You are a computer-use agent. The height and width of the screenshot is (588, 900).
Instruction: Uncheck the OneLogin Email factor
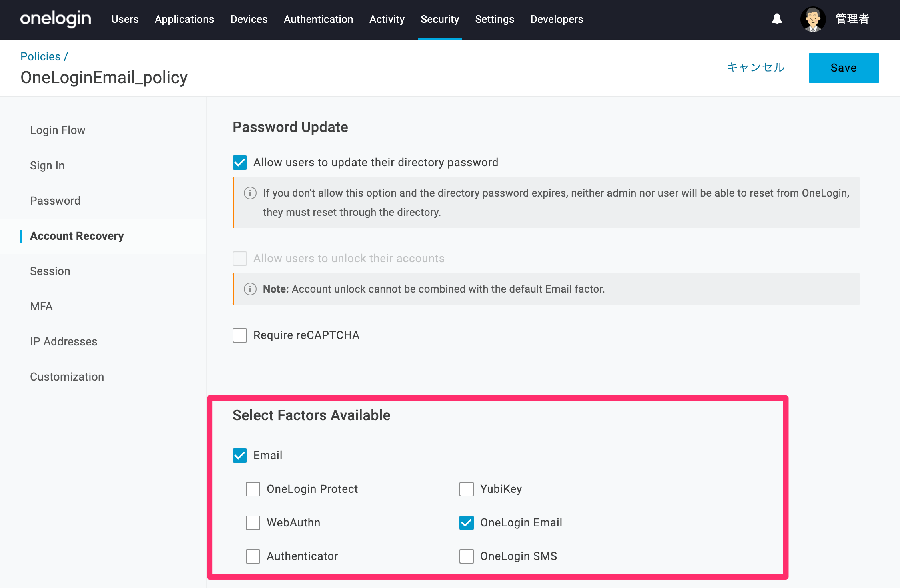click(x=467, y=523)
